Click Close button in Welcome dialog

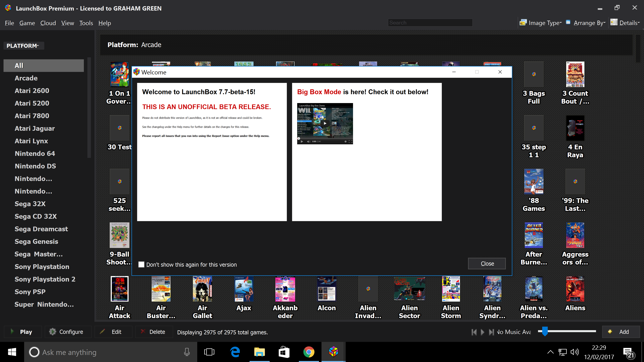[487, 264]
